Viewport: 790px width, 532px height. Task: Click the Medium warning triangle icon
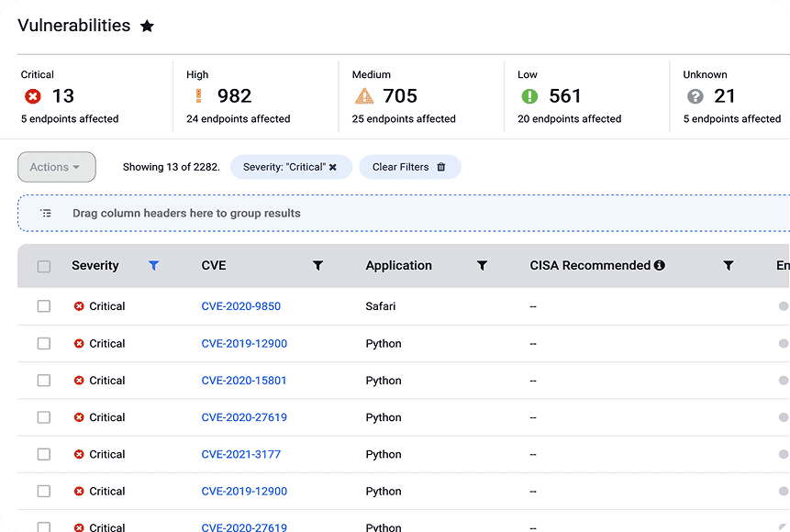365,94
